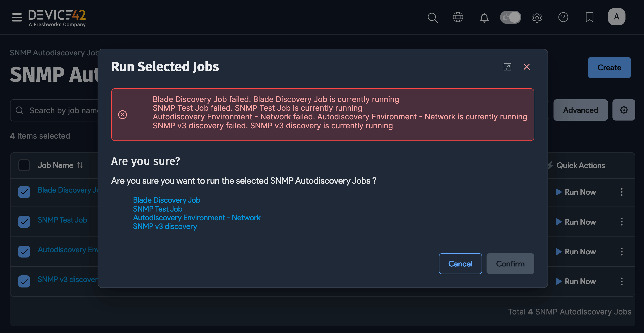
Task: Close the Run Selected Jobs dialog
Action: [x=527, y=67]
